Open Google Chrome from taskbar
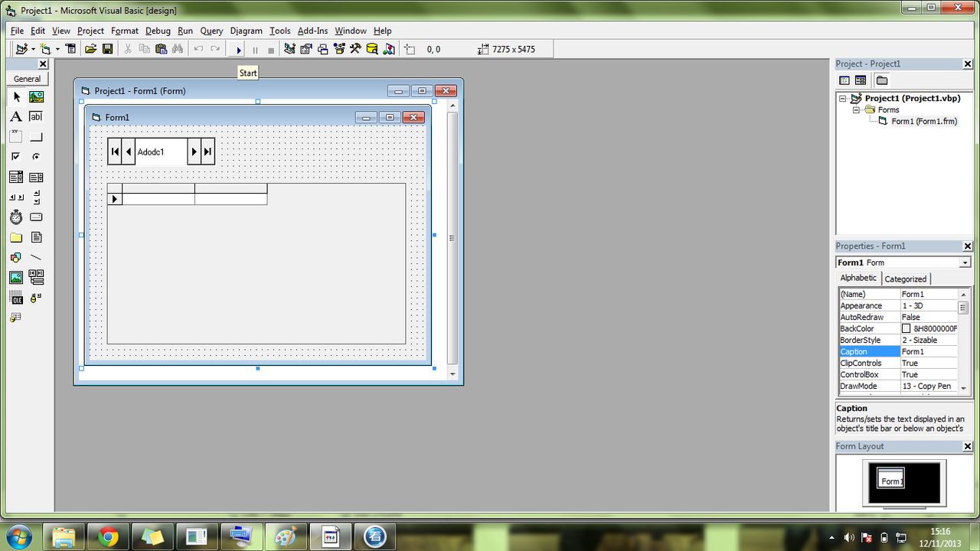Screen dimensions: 980x551 pyautogui.click(x=109, y=537)
